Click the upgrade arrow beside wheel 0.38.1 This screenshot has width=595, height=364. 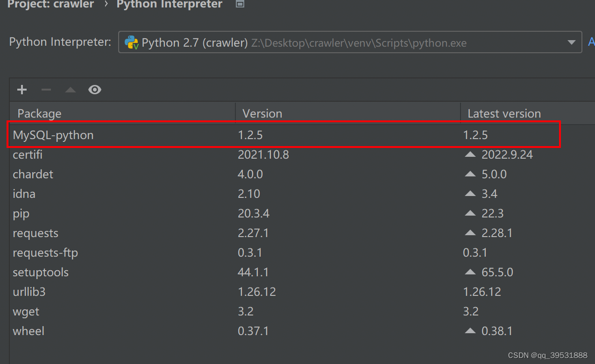[x=470, y=330]
